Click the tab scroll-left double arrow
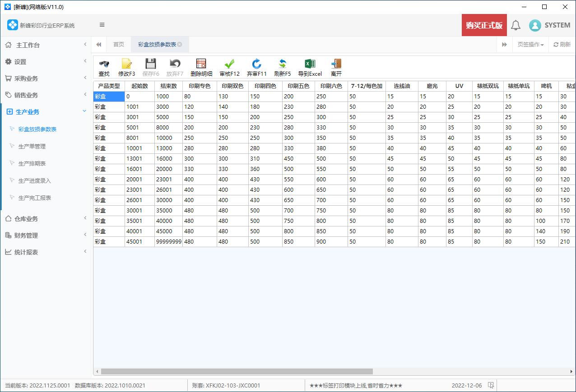This screenshot has width=576, height=392. 99,44
